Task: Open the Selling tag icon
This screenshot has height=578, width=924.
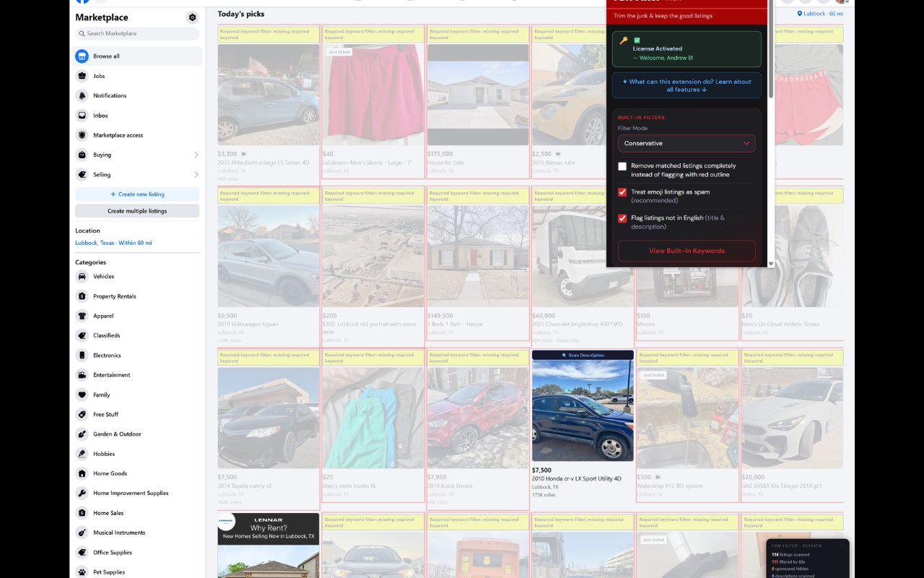Action: coord(82,174)
